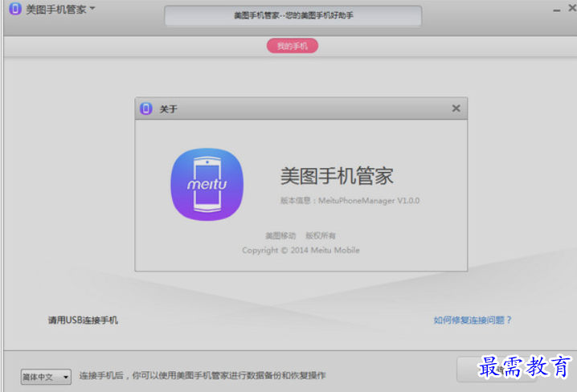Click the 美图手机管家 heading in about dialog

(x=337, y=175)
